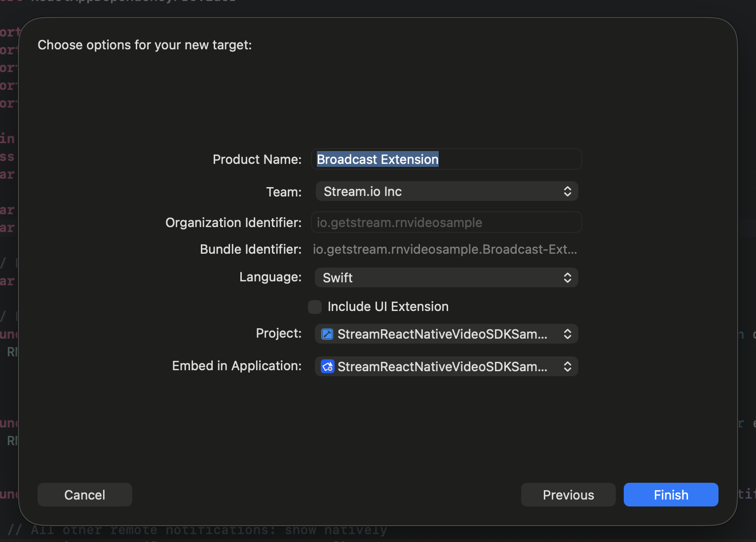Click the 'Language:' label

pos(270,277)
